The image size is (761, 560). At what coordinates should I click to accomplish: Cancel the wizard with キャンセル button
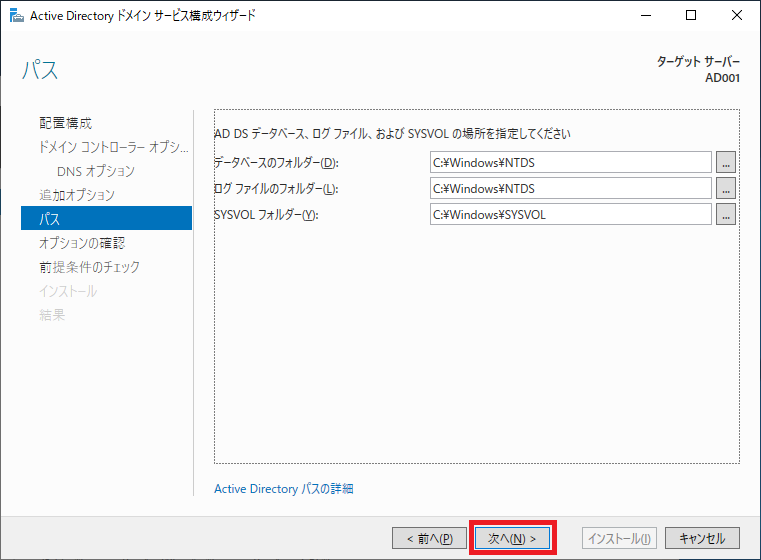[702, 538]
